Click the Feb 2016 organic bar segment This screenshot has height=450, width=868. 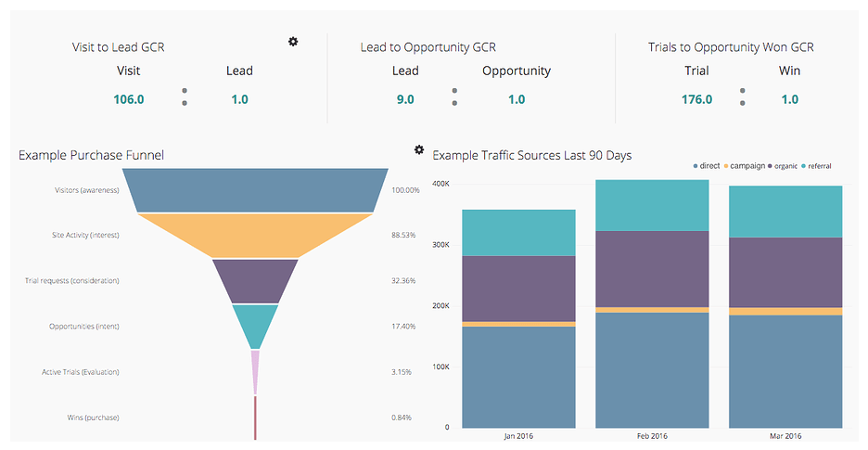pyautogui.click(x=652, y=269)
